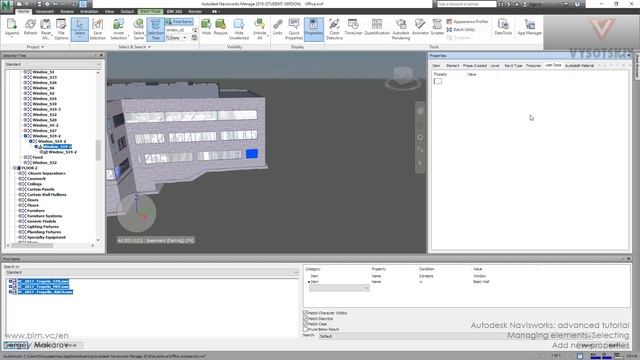This screenshot has height=360, width=640.
Task: Toggle Match Character Widths checkbox
Action: tap(305, 313)
